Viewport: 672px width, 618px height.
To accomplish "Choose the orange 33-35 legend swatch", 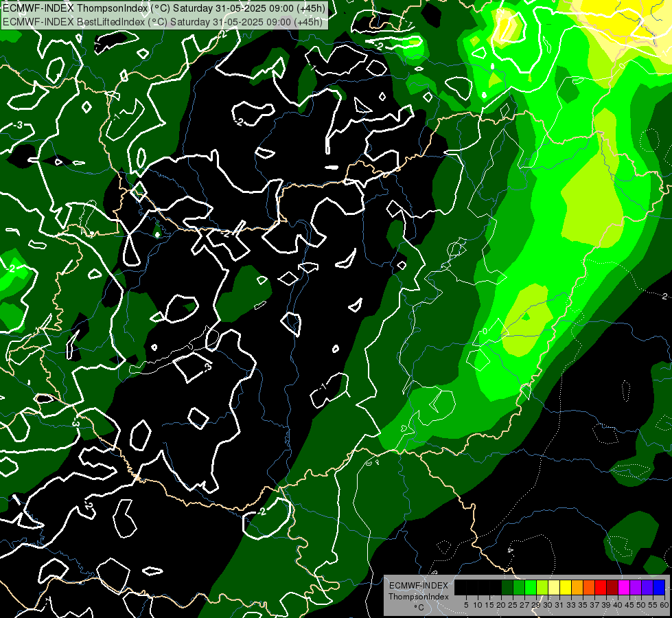I will 577,587.
